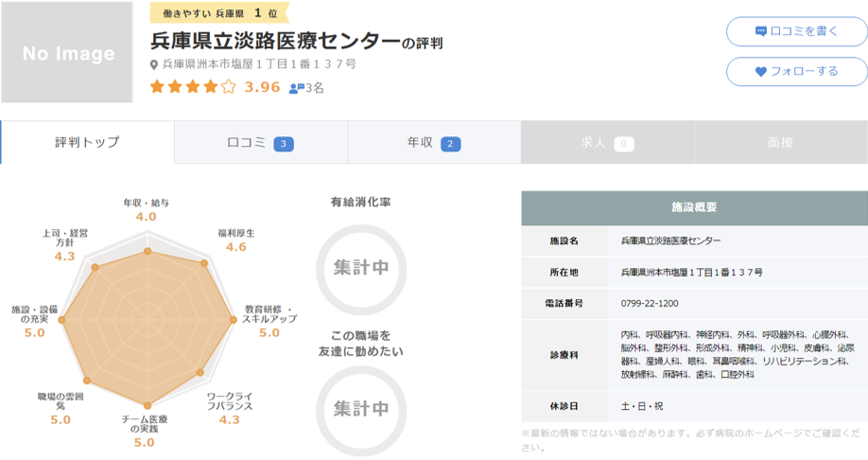Click the 3.96 rating score

(x=263, y=87)
